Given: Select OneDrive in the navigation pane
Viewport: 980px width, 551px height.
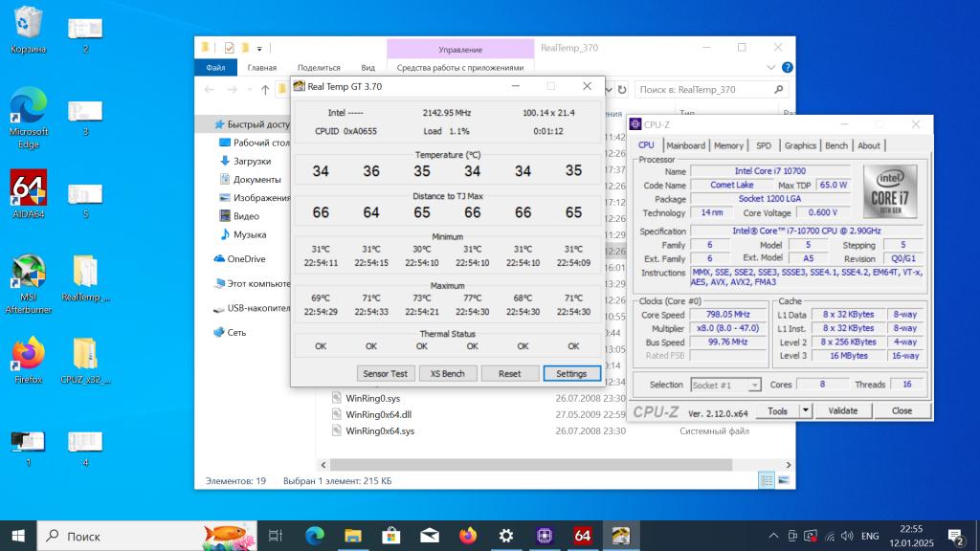Looking at the screenshot, I should [239, 259].
